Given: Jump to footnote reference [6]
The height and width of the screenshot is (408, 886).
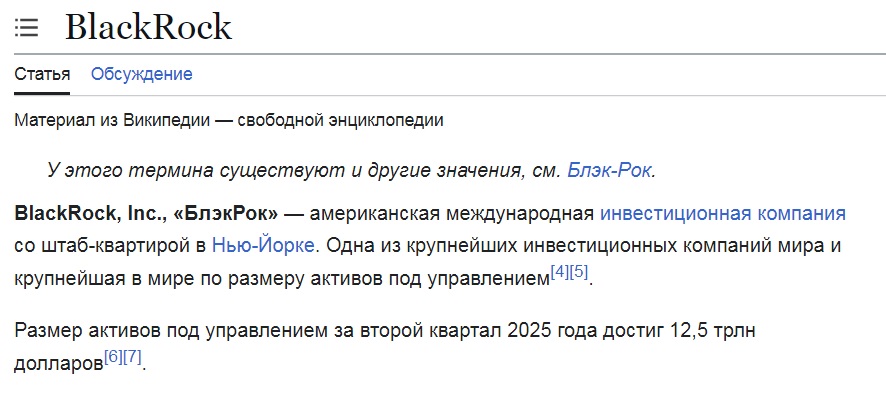Looking at the screenshot, I should pos(113,357).
